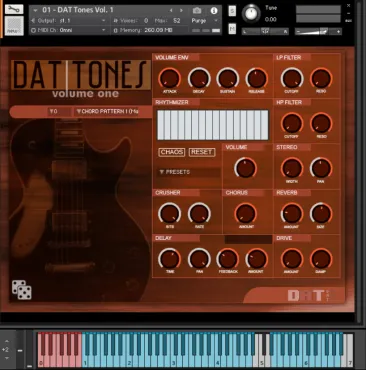
Task: Open the MIDI Ch Omni dropdown
Action: pyautogui.click(x=68, y=30)
